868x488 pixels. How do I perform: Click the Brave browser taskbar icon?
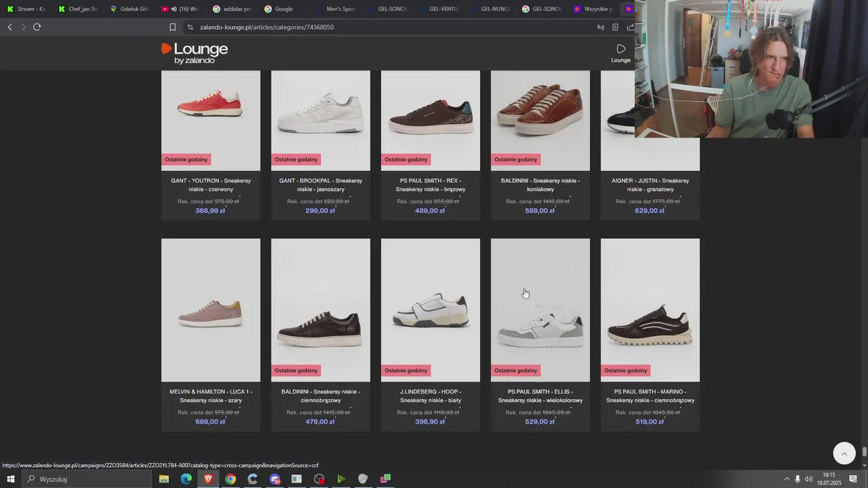(208, 479)
